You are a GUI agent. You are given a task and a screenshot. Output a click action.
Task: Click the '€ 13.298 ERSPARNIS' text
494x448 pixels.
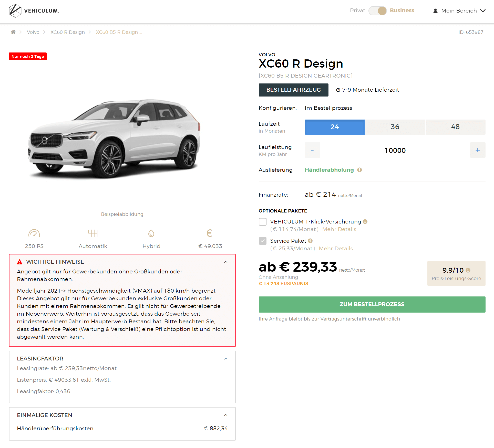click(x=283, y=284)
